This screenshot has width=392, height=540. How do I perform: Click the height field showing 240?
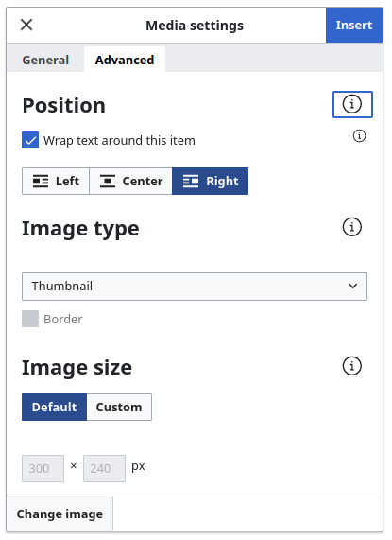[x=104, y=468]
